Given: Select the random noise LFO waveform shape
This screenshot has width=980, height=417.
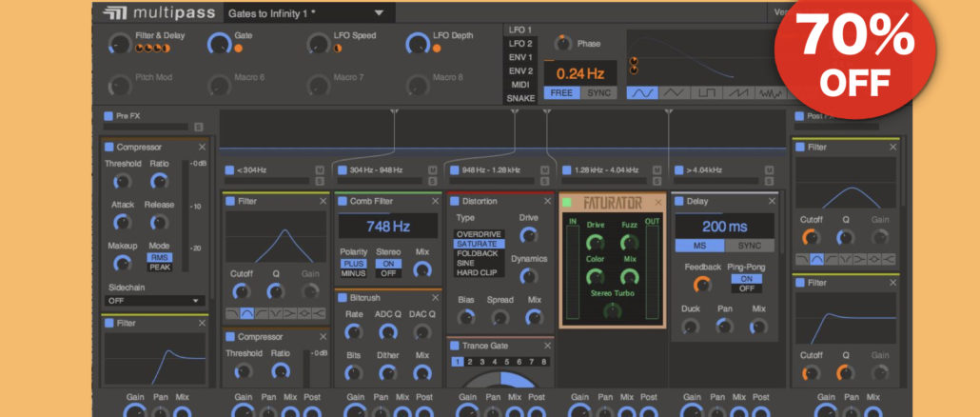Looking at the screenshot, I should tap(771, 92).
